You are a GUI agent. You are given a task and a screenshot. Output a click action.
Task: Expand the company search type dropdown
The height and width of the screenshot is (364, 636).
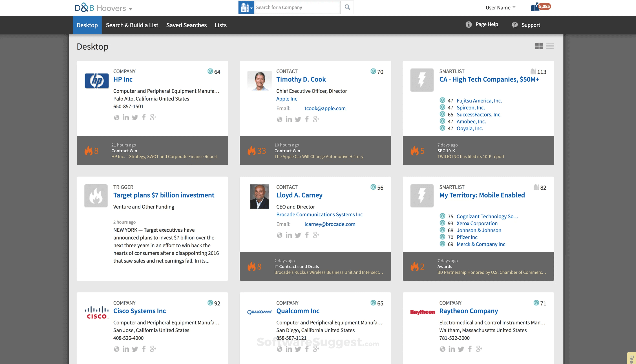click(x=246, y=7)
